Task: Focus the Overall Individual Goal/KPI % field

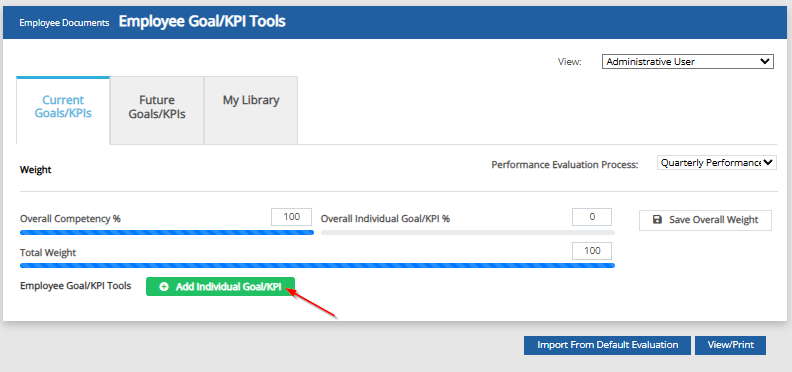Action: point(592,217)
